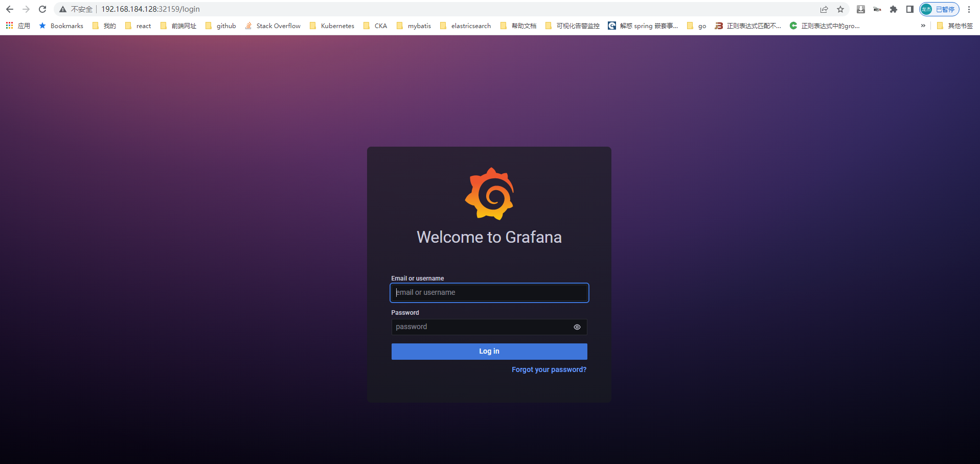Open the Stack Overflow bookmark

pyautogui.click(x=272, y=26)
